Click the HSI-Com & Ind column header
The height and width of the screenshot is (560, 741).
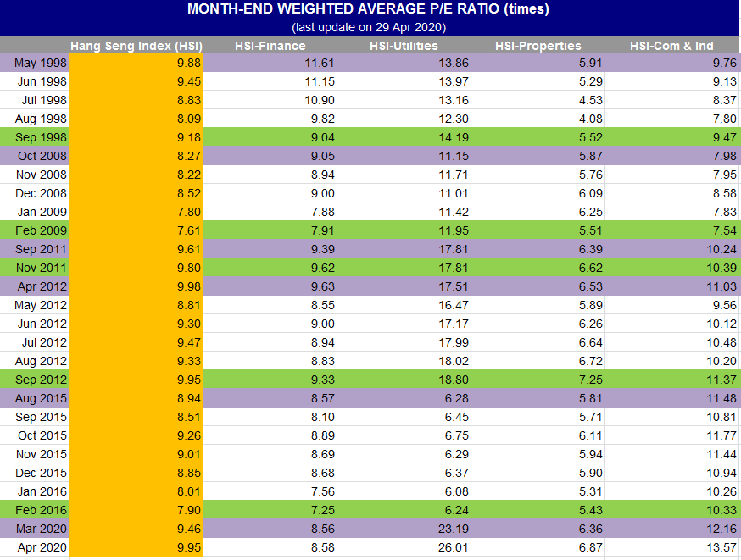[671, 46]
